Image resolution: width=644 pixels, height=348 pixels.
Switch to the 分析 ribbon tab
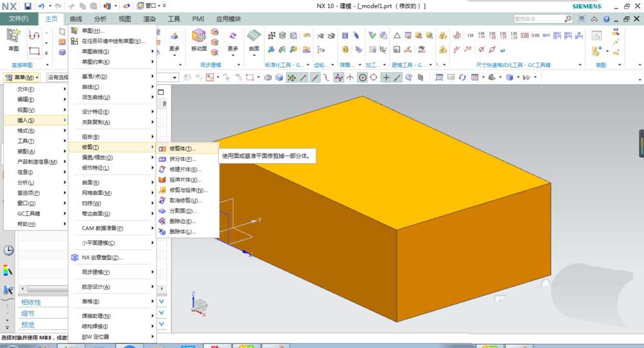[100, 19]
